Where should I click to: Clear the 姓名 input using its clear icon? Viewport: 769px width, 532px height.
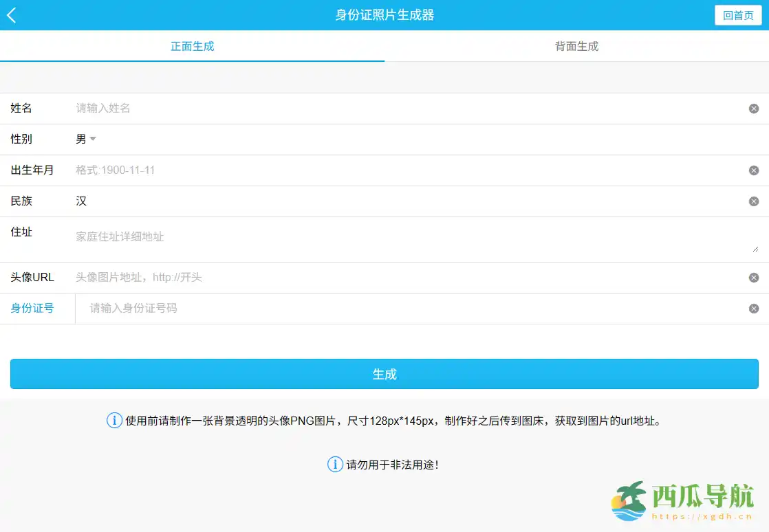click(753, 108)
